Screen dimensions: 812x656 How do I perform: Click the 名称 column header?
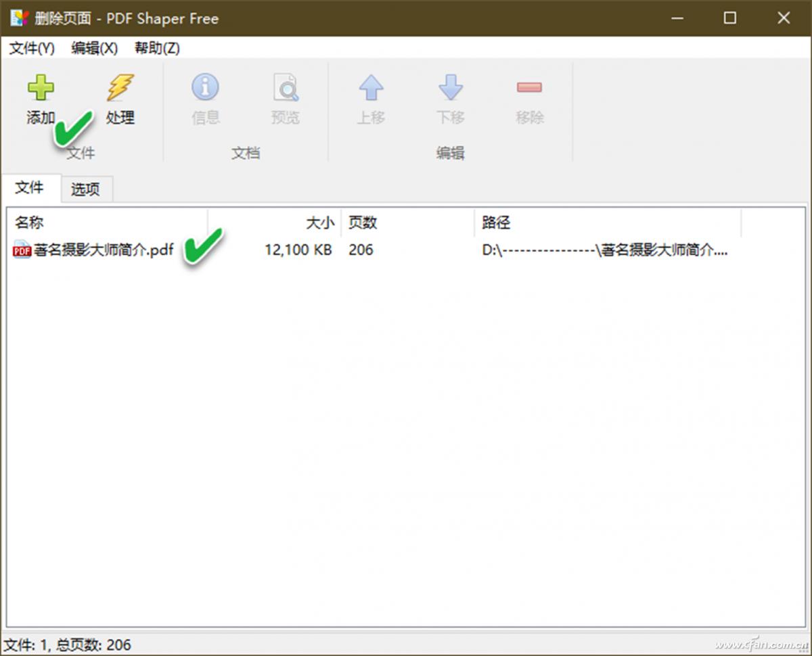click(29, 222)
